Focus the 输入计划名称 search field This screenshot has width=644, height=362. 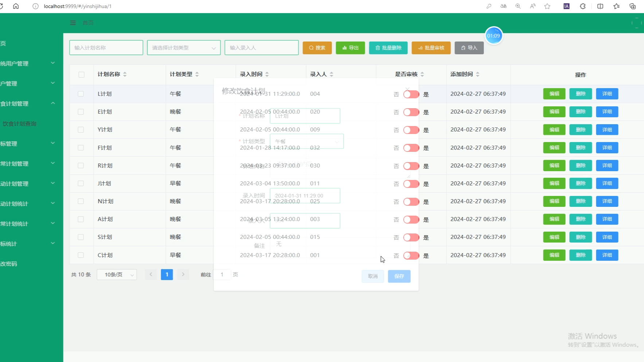pyautogui.click(x=106, y=48)
